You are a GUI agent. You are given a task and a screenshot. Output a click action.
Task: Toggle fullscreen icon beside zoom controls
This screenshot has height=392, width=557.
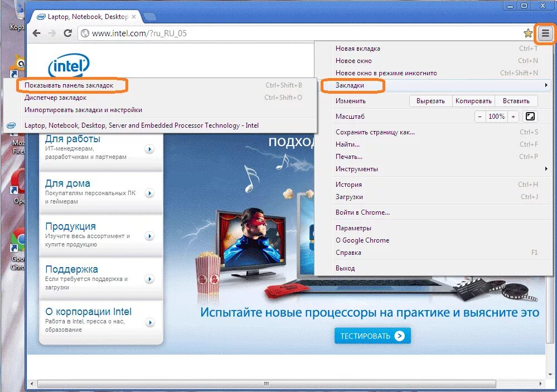pyautogui.click(x=530, y=116)
